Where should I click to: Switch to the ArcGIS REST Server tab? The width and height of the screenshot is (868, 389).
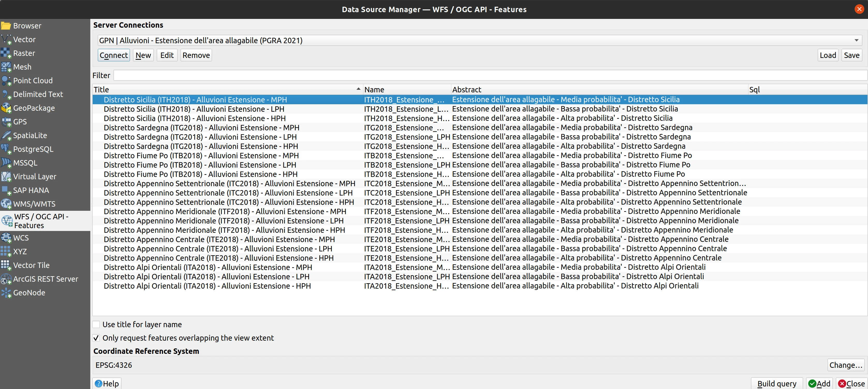click(x=45, y=279)
